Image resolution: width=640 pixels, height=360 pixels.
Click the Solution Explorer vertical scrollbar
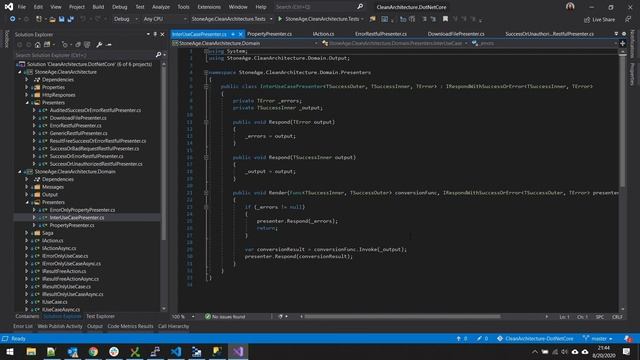[x=164, y=154]
